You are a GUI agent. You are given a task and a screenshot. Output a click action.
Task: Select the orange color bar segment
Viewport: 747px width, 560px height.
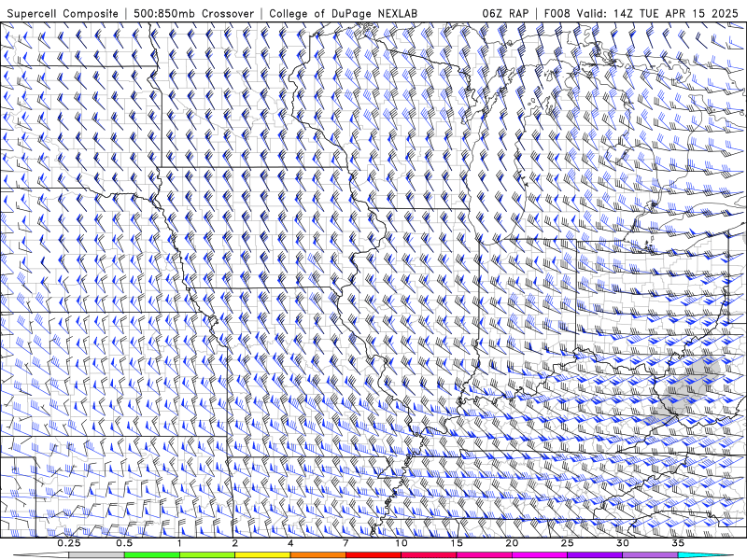point(317,555)
